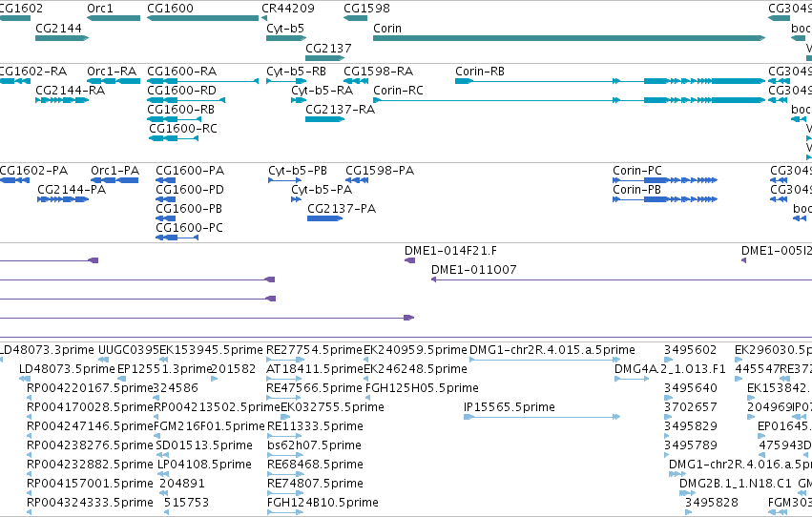Select EST LP04108.5prime
Image resolution: width=812 pixels, height=517 pixels.
[204, 465]
